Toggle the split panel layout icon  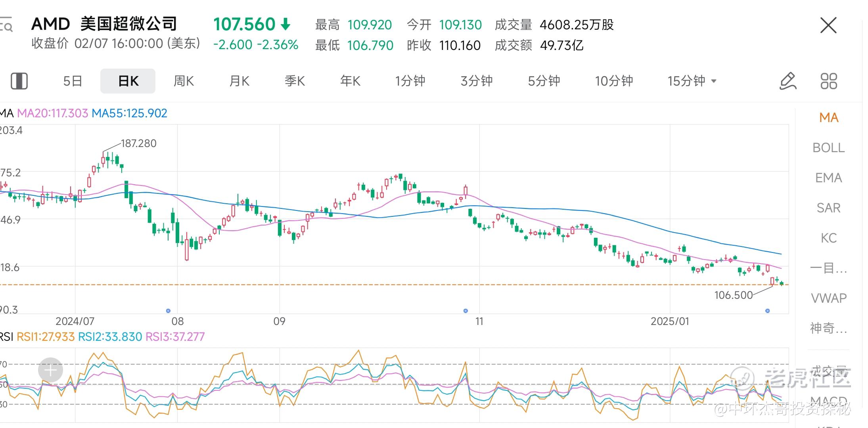[x=19, y=81]
